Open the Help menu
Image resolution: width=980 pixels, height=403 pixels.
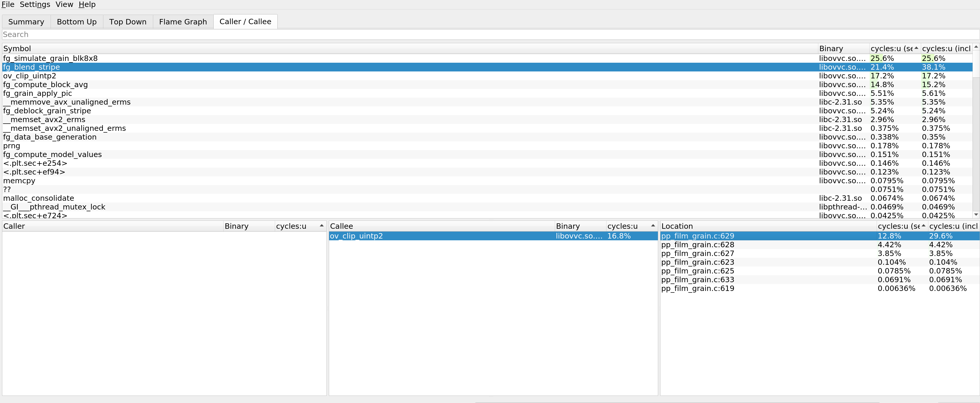point(87,5)
